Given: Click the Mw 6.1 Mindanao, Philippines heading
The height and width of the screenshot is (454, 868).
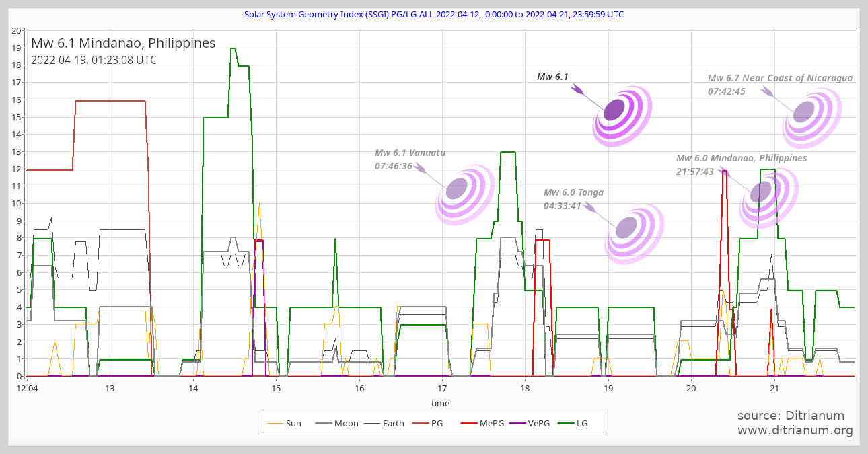Looking at the screenshot, I should click(x=123, y=43).
